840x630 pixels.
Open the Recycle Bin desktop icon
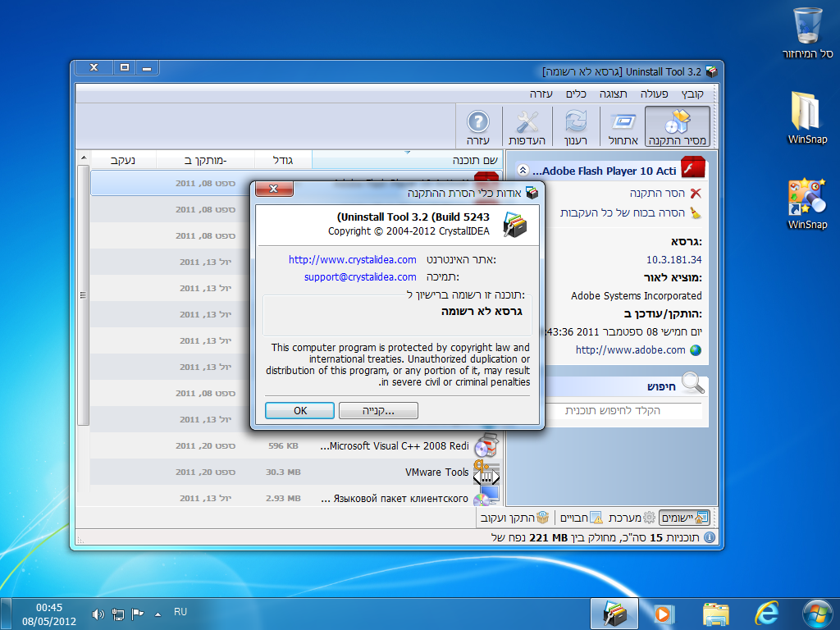807,32
